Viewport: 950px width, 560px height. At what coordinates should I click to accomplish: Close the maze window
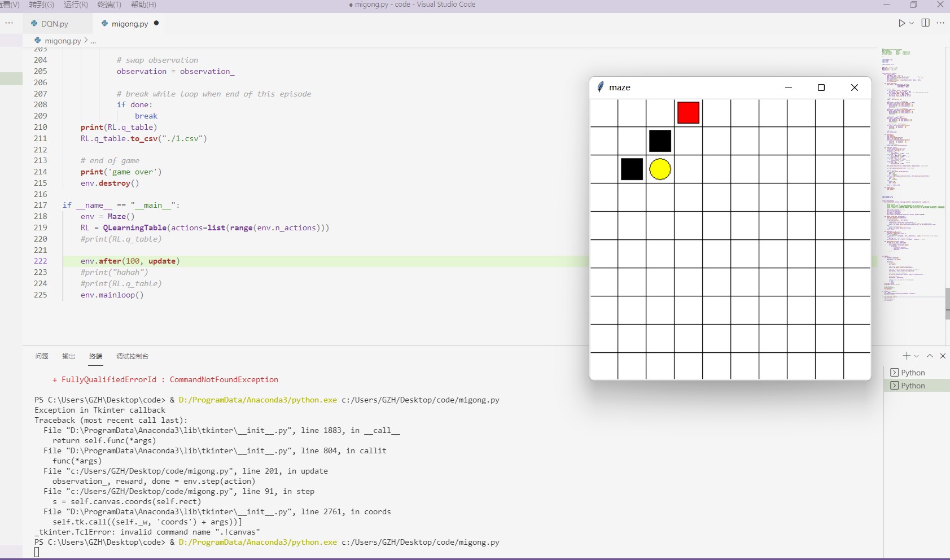854,88
